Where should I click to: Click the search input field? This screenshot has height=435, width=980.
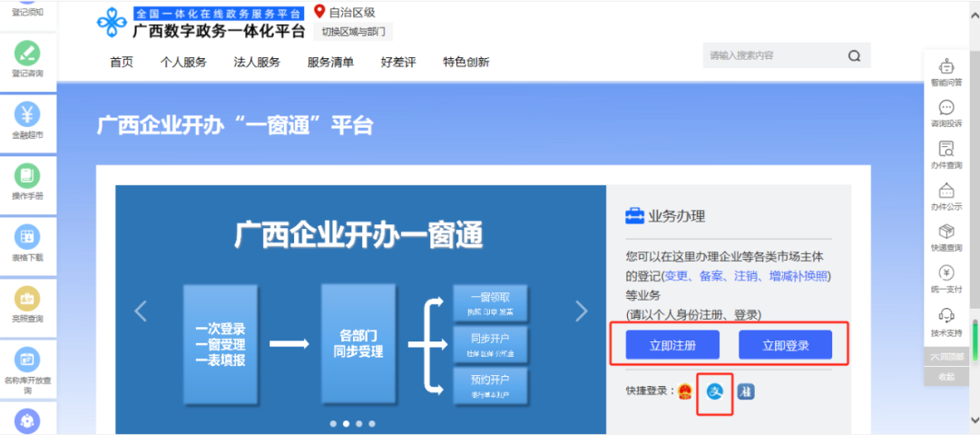point(771,55)
